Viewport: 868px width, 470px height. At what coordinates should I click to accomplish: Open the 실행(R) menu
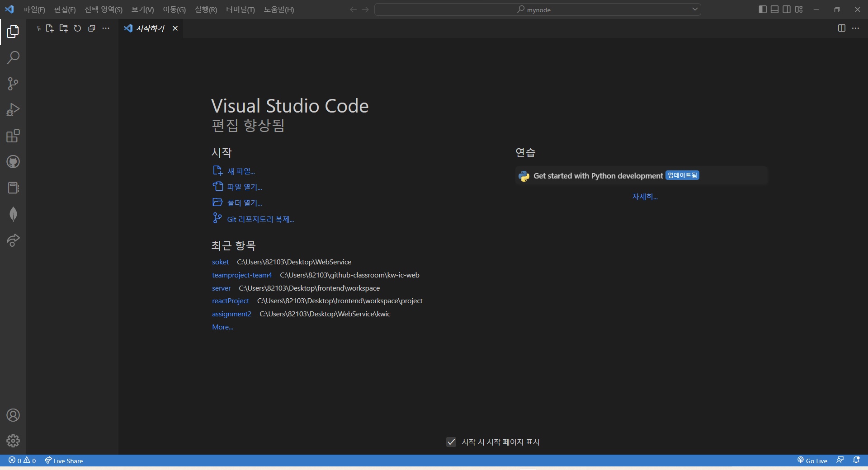point(206,9)
